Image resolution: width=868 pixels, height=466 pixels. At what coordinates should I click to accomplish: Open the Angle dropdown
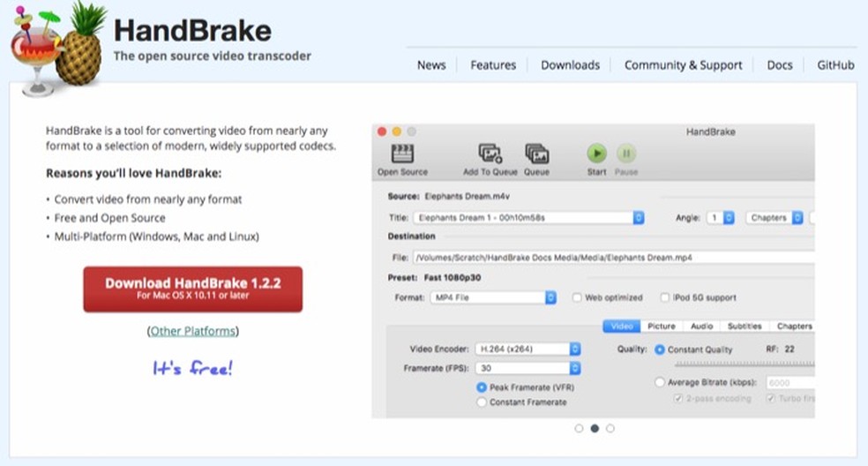(721, 218)
